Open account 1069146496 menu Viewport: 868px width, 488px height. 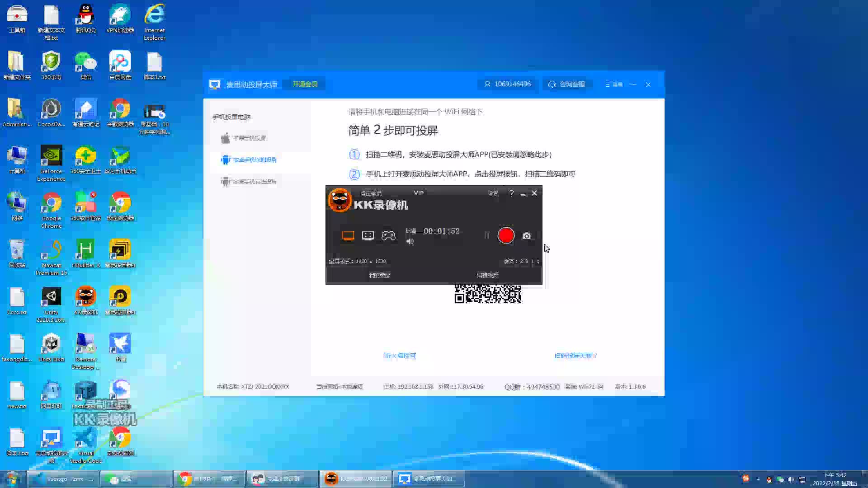pyautogui.click(x=507, y=84)
